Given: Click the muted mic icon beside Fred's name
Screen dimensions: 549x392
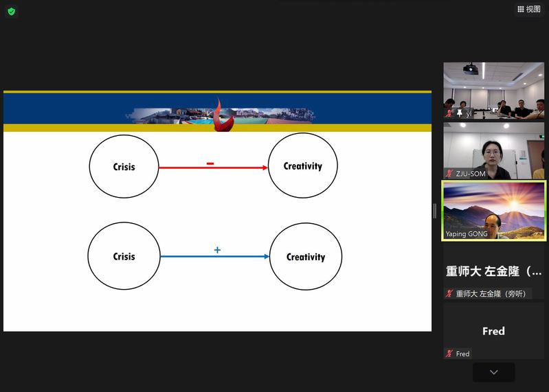Looking at the screenshot, I should click(449, 354).
